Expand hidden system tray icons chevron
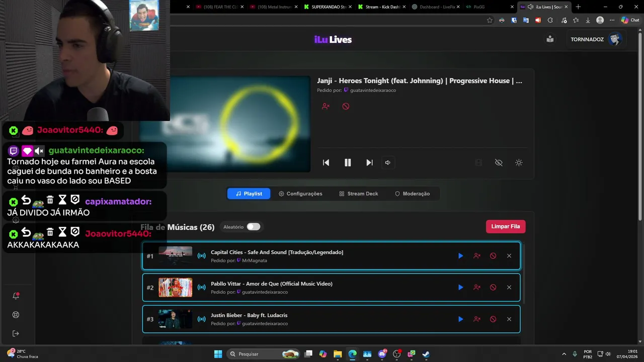Viewport: 644px width, 362px height. (x=563, y=354)
